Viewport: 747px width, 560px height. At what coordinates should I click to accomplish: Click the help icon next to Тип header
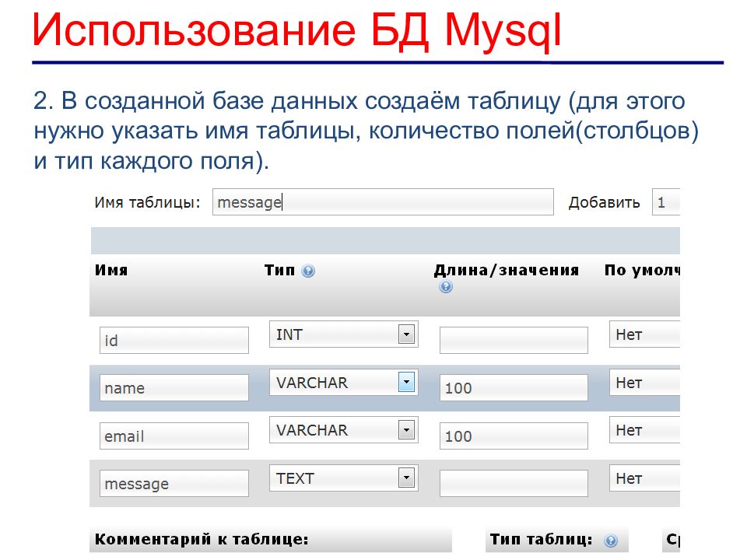pyautogui.click(x=308, y=271)
